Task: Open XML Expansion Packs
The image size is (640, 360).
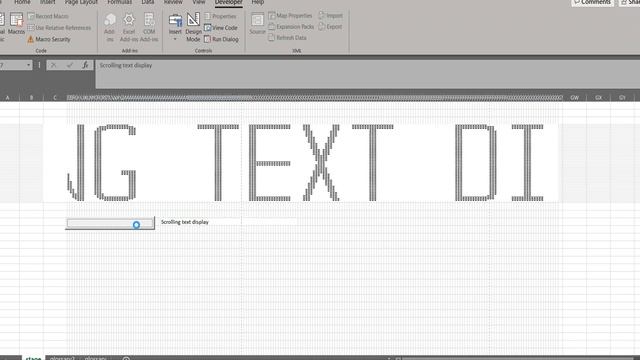Action: point(291,27)
